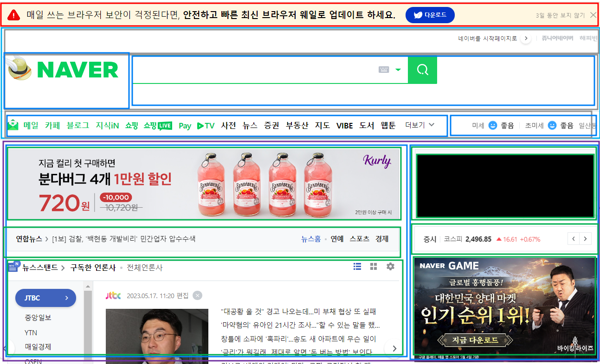Click 네이버를 시작페이지로 link
This screenshot has width=600, height=364.
(x=487, y=38)
